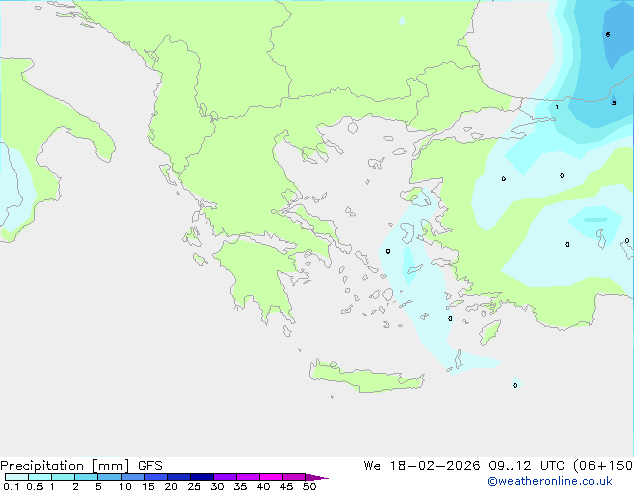Click the "25" legend scale value
Viewport: 634px width, 490px height.
pyautogui.click(x=194, y=486)
